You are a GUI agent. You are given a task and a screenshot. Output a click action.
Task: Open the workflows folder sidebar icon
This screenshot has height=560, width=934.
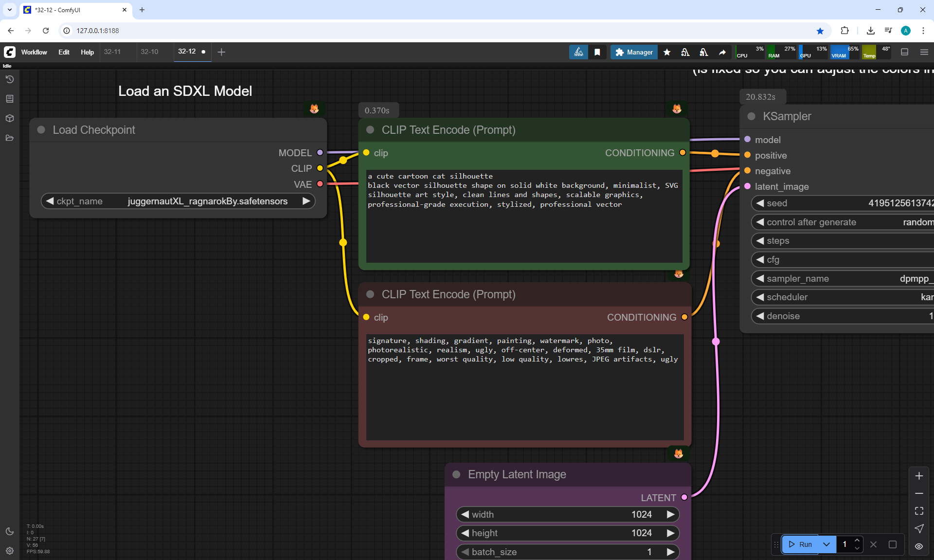click(x=10, y=138)
